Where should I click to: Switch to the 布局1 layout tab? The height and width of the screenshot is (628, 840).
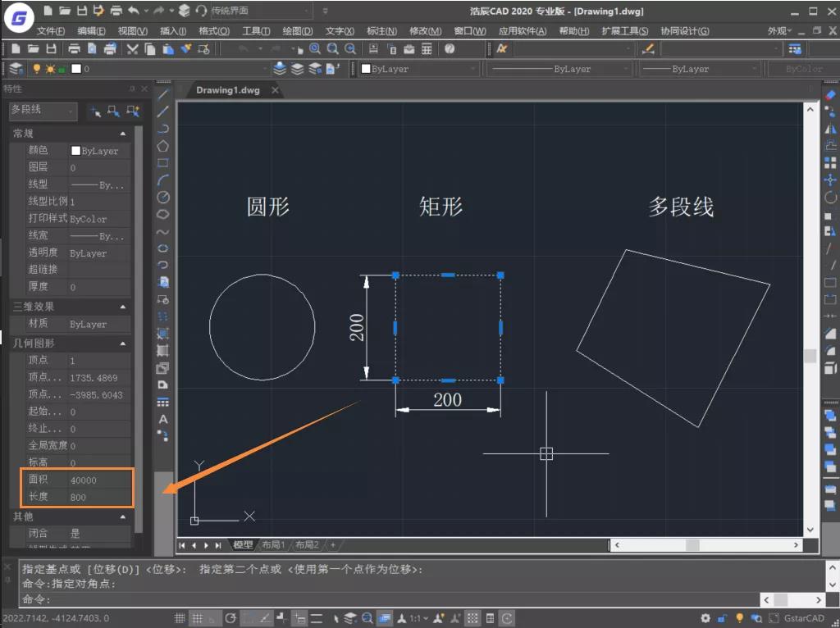(x=273, y=544)
